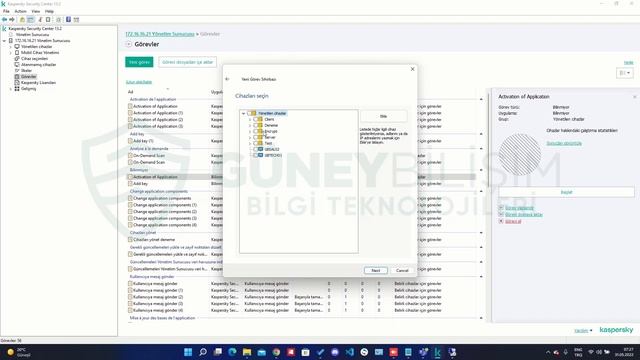Click the Next button in the wizard
Screen dimensions: 640x360
(376, 270)
